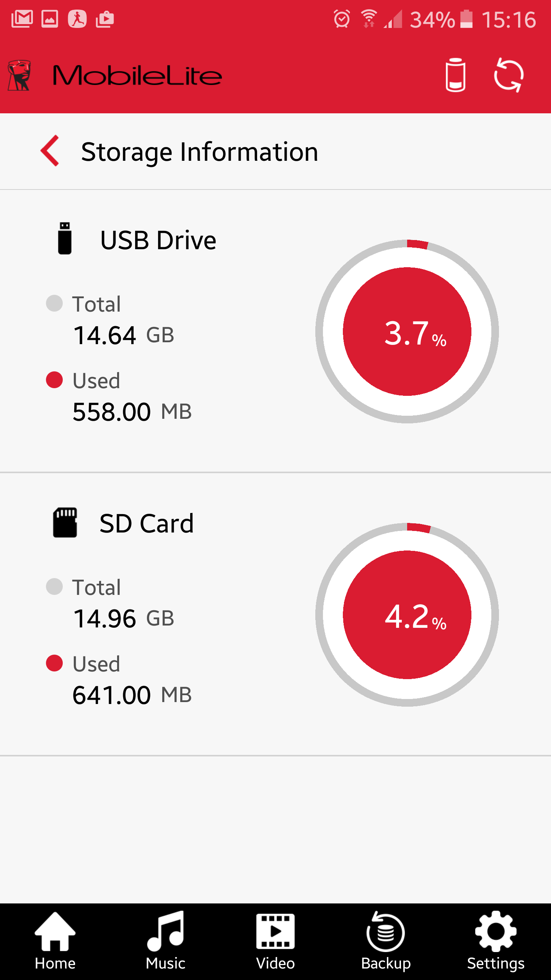Tap the Storage Information title
The height and width of the screenshot is (980, 551).
click(200, 152)
